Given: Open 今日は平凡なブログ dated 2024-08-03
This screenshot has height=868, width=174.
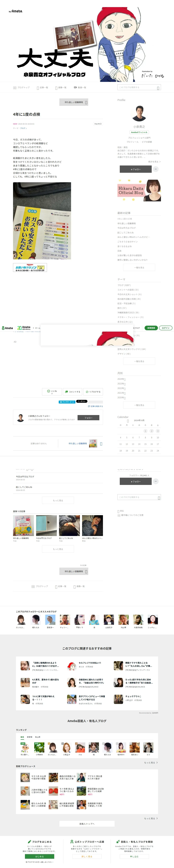Looking at the screenshot, I should coord(25,477).
